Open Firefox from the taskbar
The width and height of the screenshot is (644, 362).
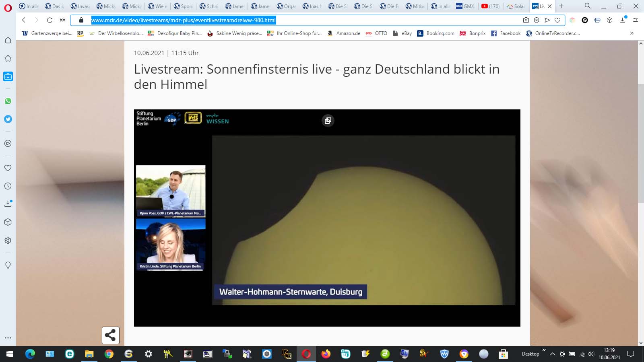point(326,354)
